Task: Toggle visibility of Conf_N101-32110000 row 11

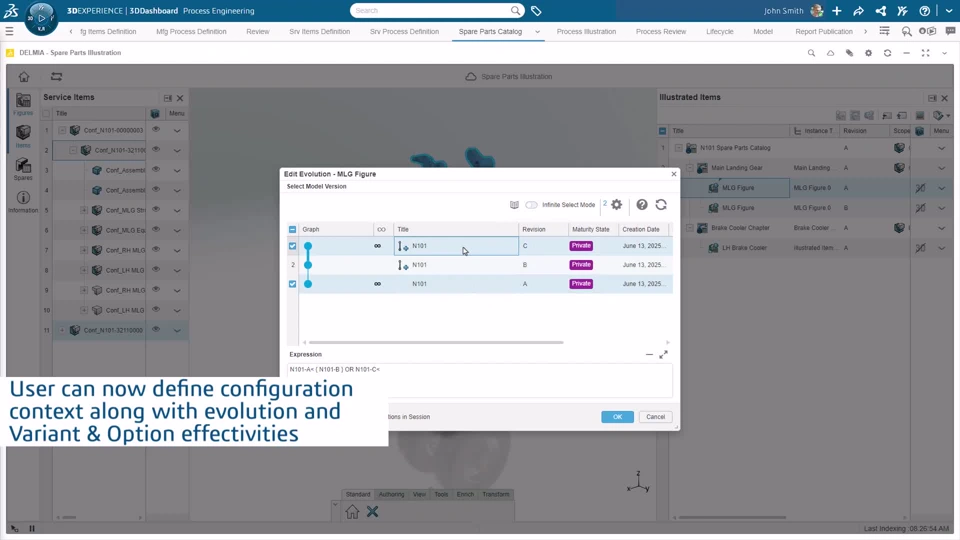Action: (156, 329)
